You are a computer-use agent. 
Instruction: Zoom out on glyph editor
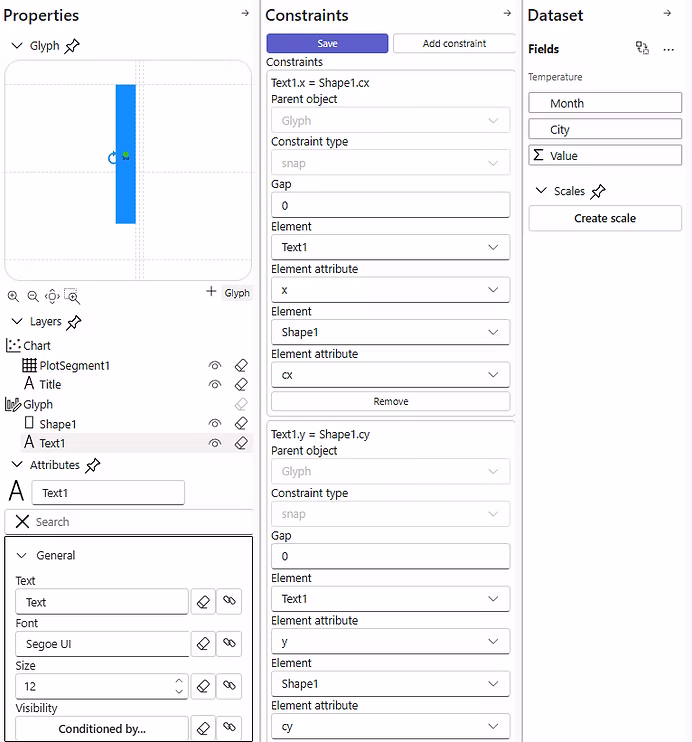[x=33, y=296]
